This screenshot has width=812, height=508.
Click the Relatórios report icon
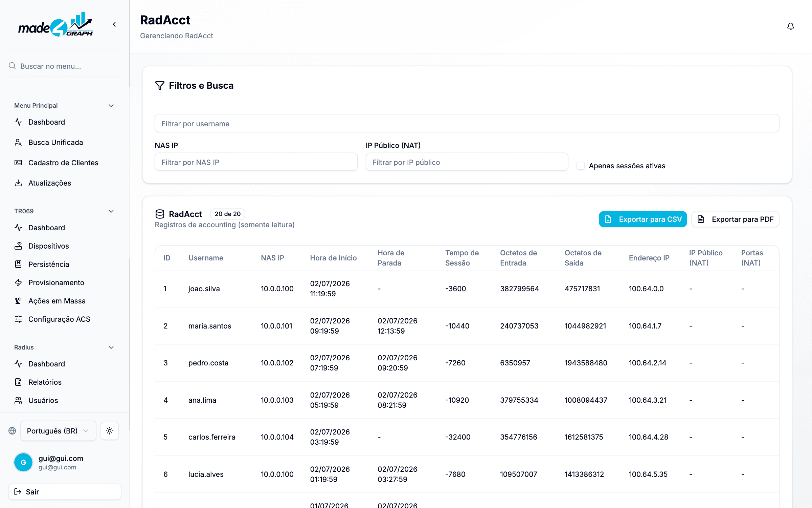click(18, 382)
